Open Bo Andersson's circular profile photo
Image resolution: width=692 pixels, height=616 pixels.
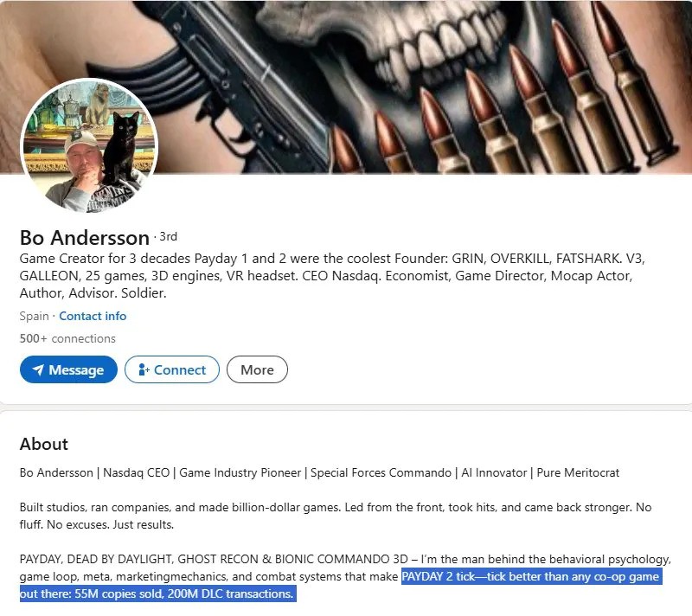(x=89, y=145)
